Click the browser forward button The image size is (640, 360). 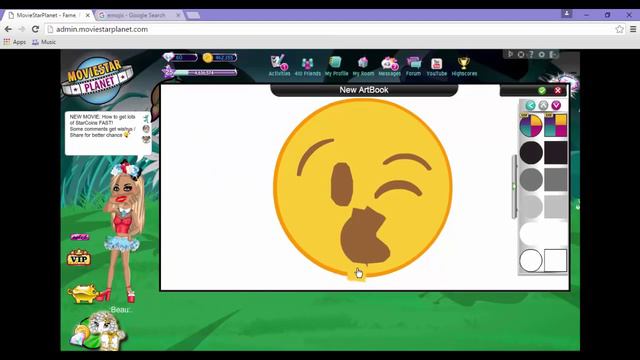(22, 29)
